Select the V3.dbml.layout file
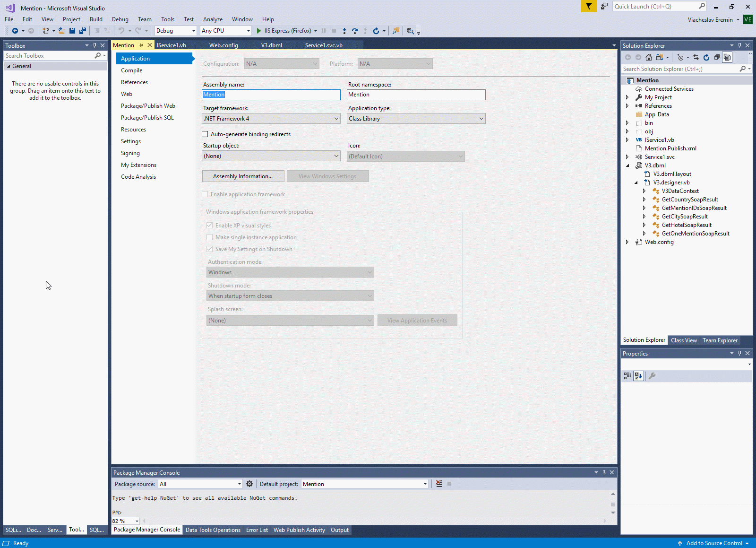 [672, 174]
